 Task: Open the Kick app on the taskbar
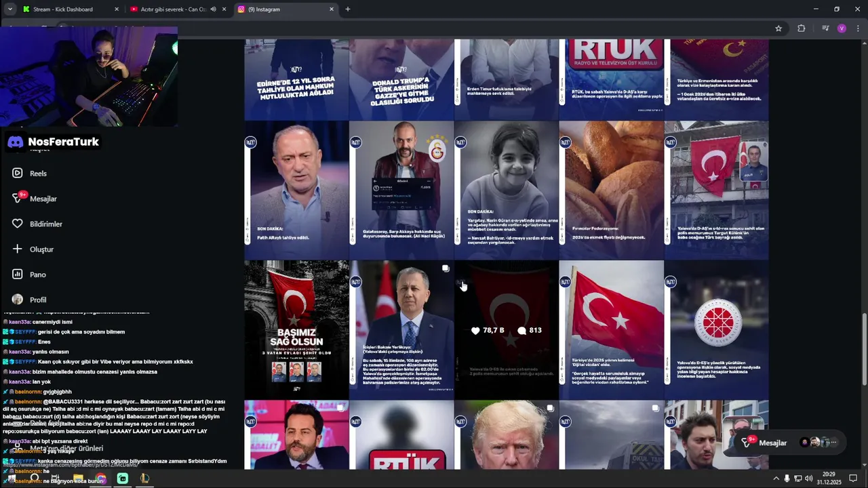[x=122, y=479]
